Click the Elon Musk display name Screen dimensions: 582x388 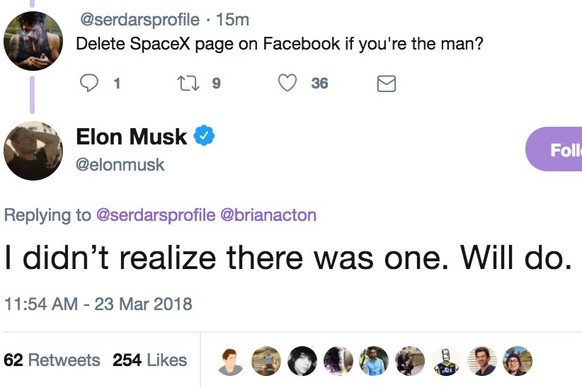[131, 136]
